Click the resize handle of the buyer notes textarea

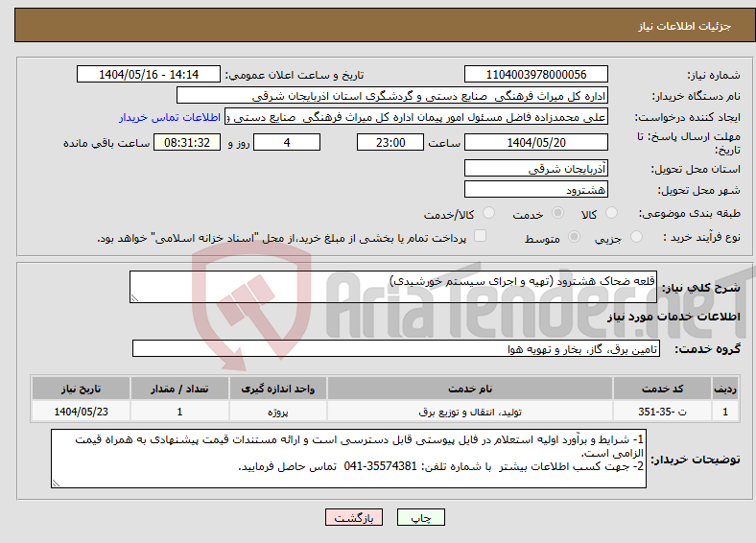(x=56, y=484)
